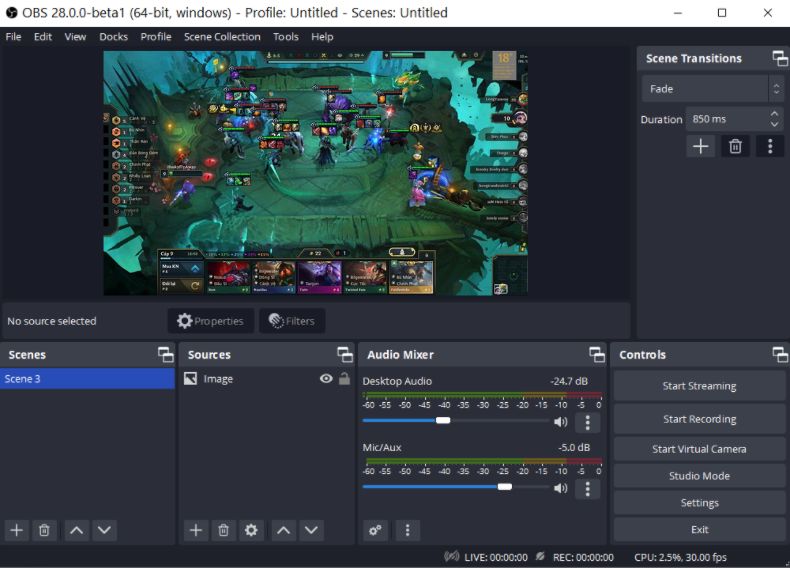Mute Desktop Audio speaker icon

pyautogui.click(x=560, y=422)
